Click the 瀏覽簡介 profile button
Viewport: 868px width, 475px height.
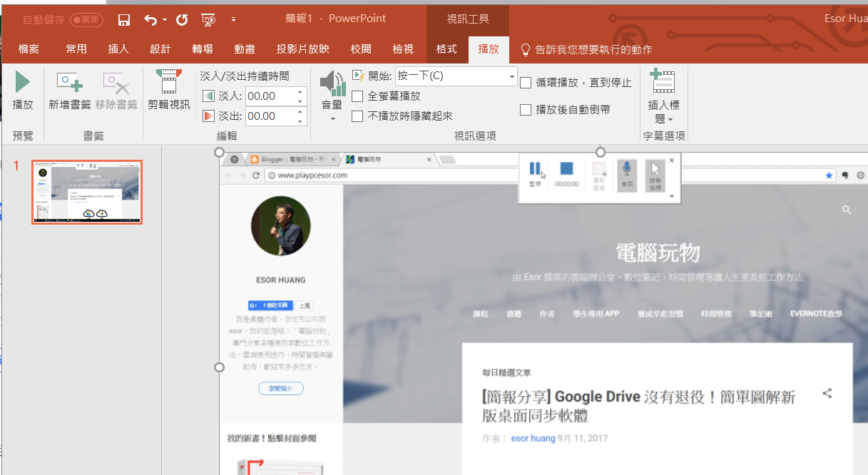[x=281, y=389]
